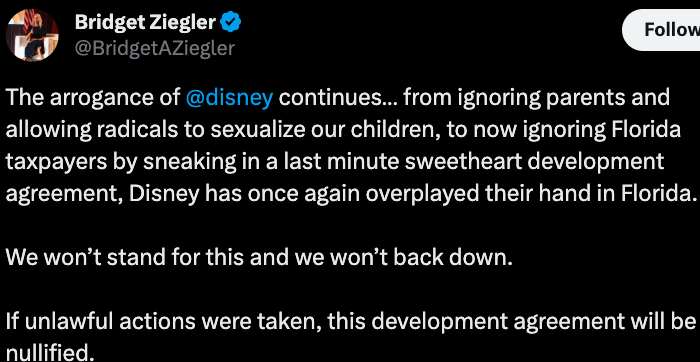Click the Bridget Ziegler display name
Viewport: 700px width, 362px height.
(145, 22)
